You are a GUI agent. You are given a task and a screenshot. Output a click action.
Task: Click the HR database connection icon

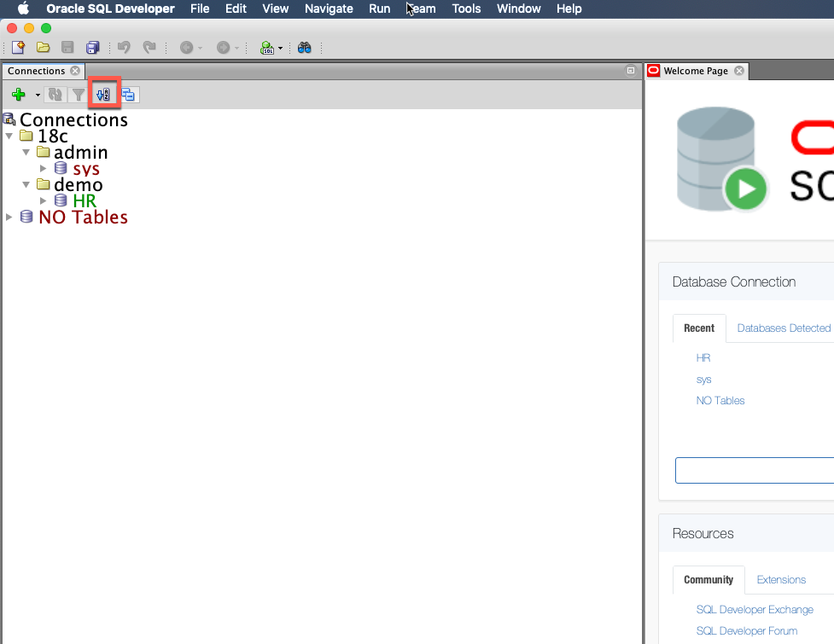click(x=61, y=200)
